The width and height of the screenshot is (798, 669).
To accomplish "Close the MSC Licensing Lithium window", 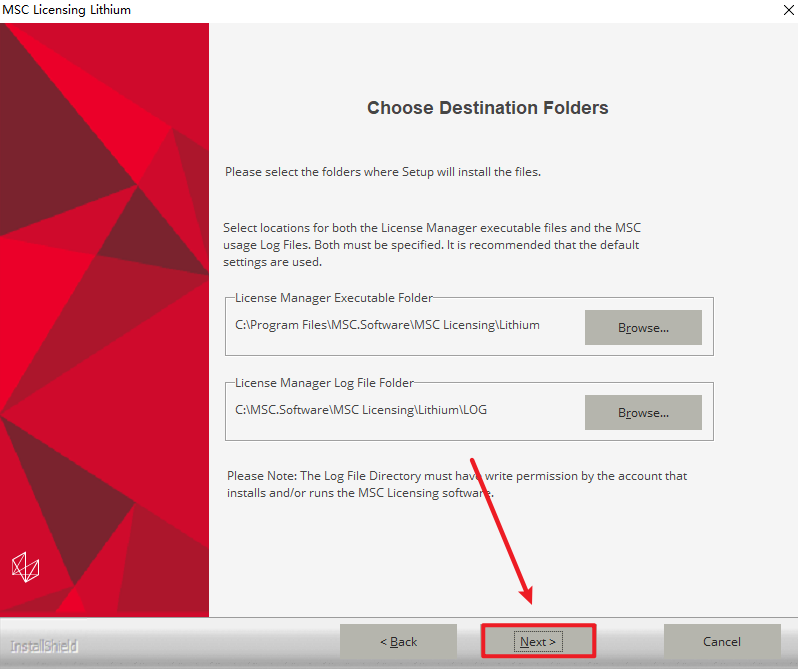I will click(x=788, y=10).
